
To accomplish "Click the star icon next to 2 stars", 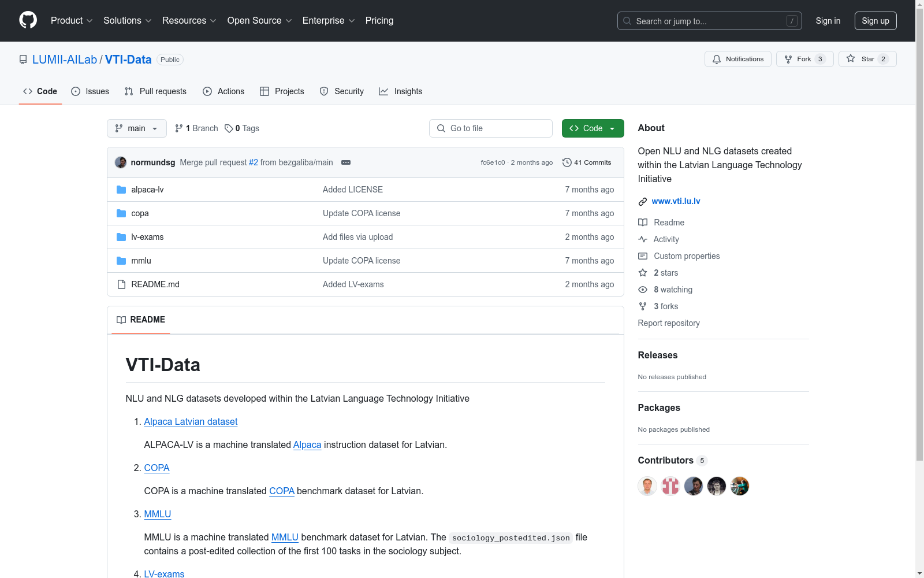I will 643,273.
